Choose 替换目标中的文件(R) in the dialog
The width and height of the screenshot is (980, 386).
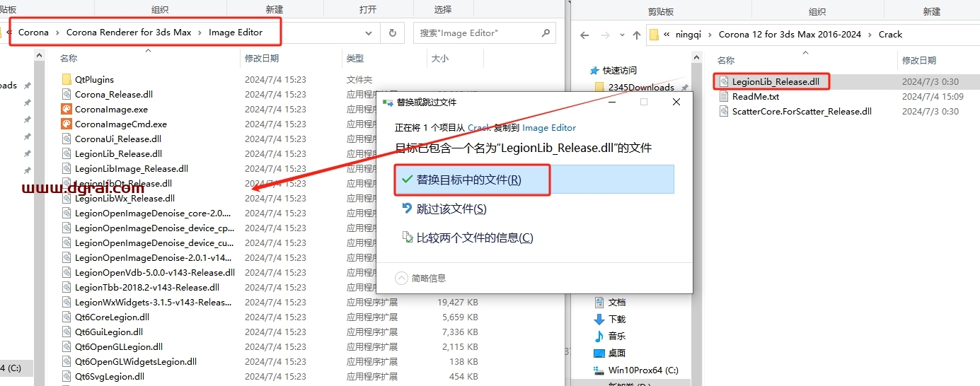point(534,180)
